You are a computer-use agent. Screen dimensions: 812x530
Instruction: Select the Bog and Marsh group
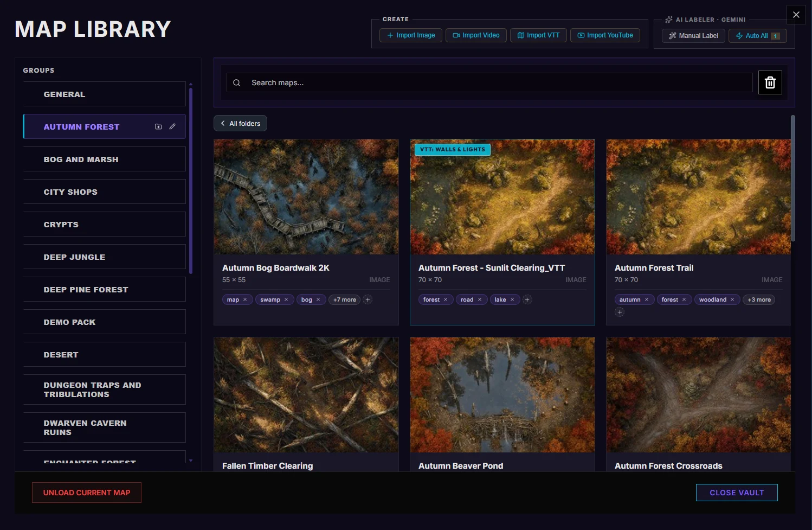tap(104, 159)
